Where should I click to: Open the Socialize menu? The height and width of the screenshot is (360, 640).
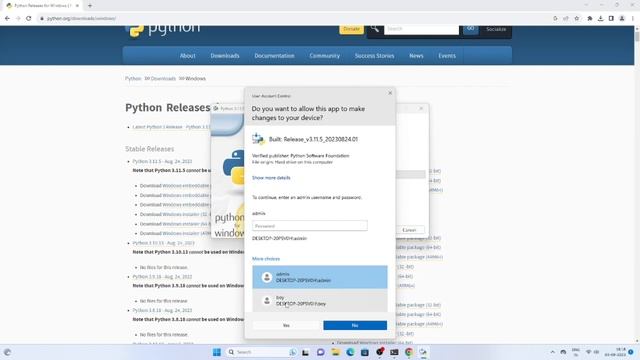tap(496, 29)
